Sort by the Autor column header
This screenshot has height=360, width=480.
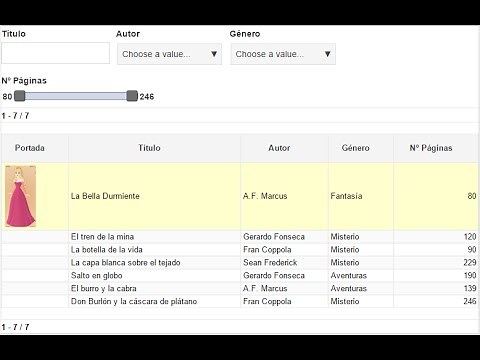[284, 148]
